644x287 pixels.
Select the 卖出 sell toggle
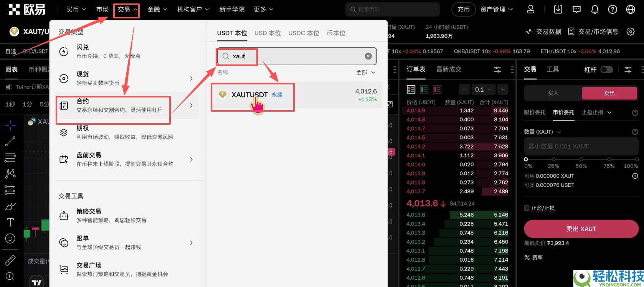click(609, 93)
